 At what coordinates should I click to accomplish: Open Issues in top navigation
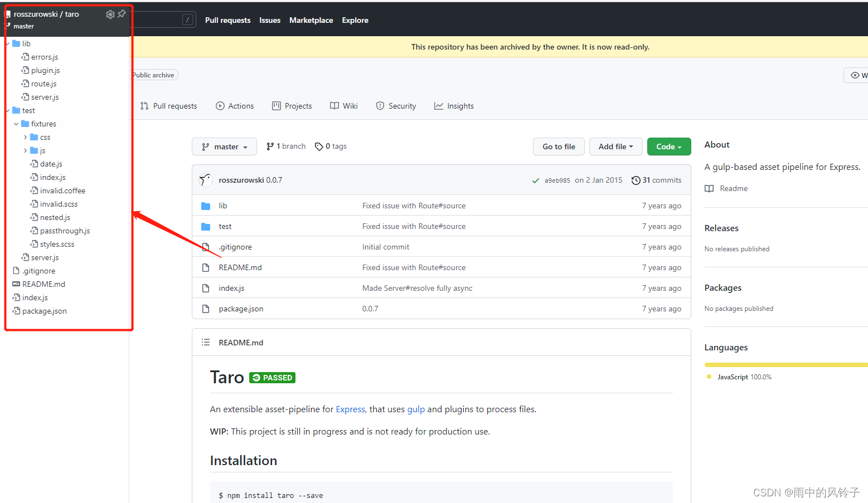(x=270, y=20)
